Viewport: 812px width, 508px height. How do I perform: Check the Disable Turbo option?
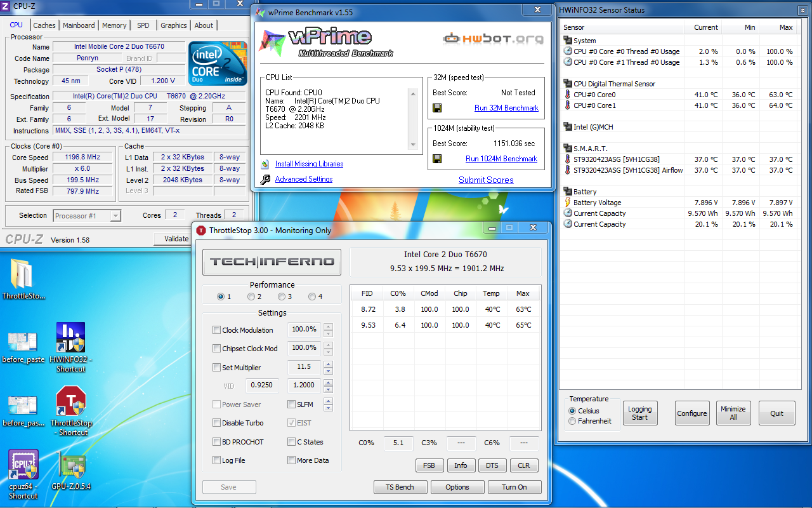(216, 423)
